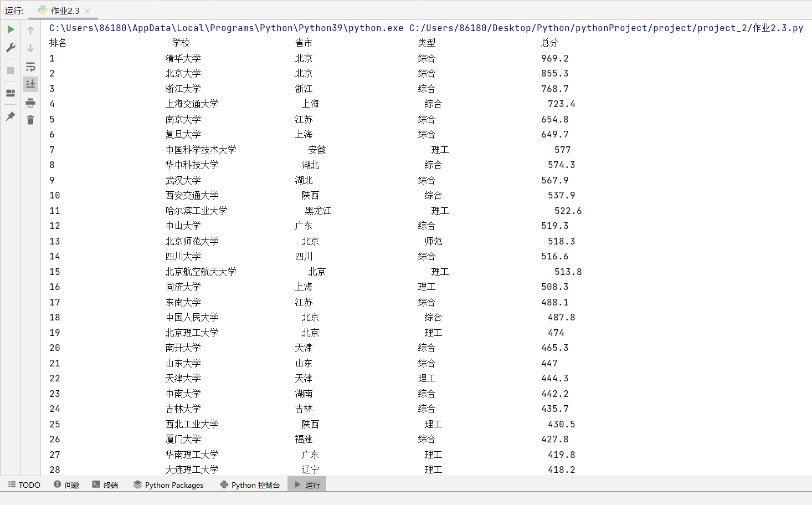Click the Stop process square icon
Viewport: 812px width, 505px height.
click(x=11, y=70)
